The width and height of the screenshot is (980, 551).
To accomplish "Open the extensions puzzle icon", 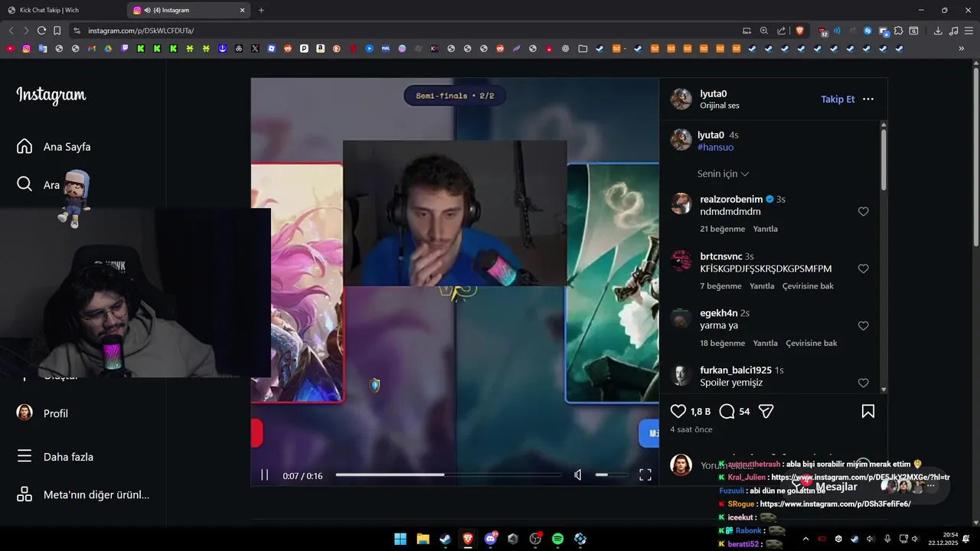I will click(x=898, y=31).
